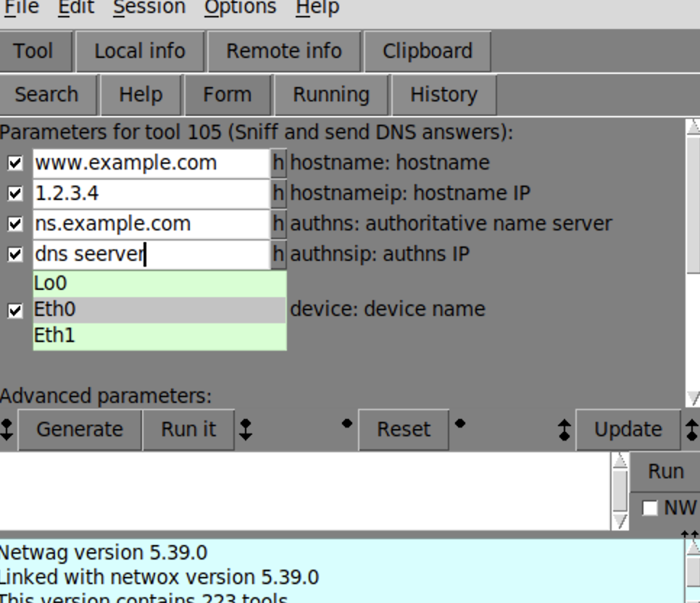Click the command box scrollbar up arrow
This screenshot has width=700, height=603.
(x=620, y=460)
